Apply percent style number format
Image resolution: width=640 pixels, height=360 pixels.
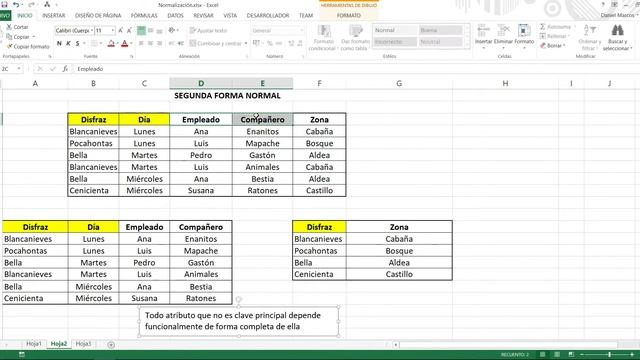(269, 43)
